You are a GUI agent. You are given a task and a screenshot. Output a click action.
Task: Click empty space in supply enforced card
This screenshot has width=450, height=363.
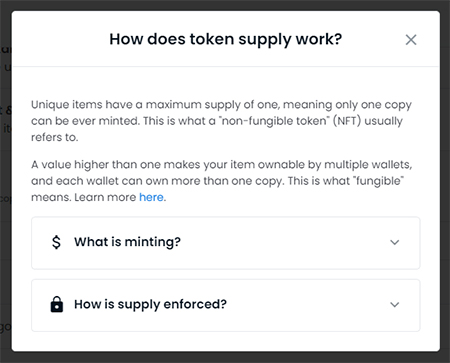point(307,305)
